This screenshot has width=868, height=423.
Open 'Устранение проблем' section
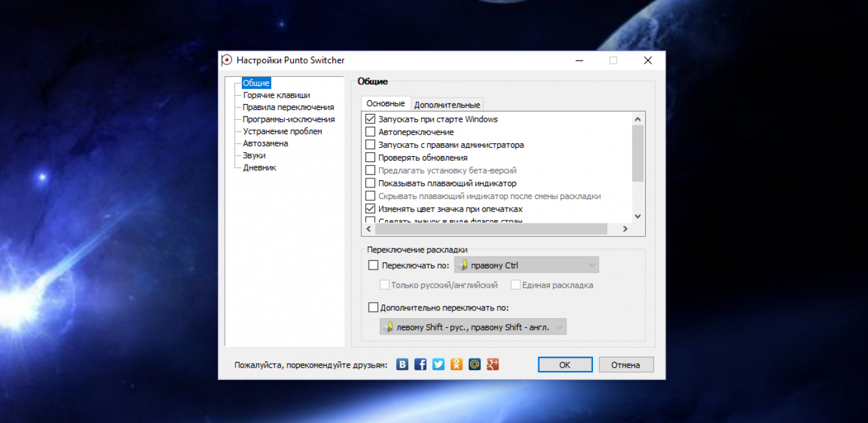click(x=282, y=131)
